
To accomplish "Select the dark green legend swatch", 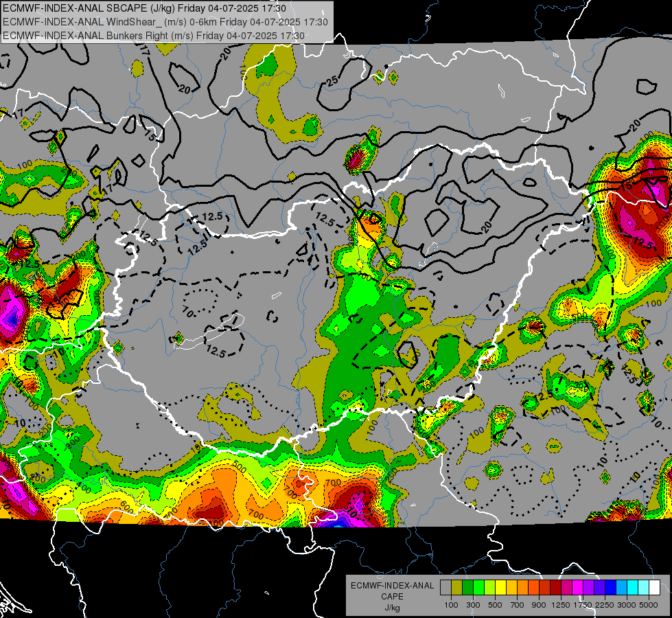I will (467, 588).
